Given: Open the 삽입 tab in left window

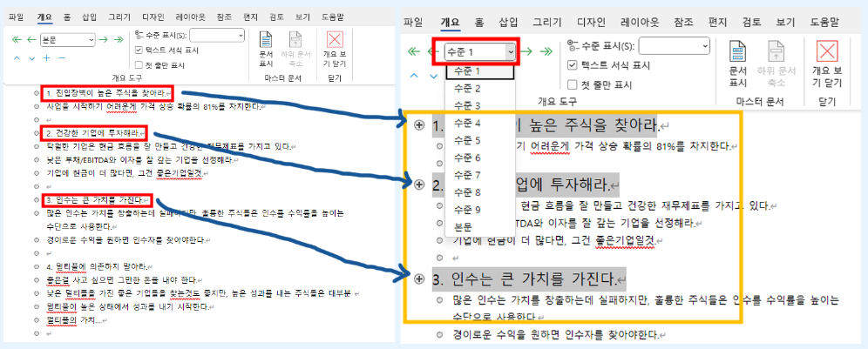Looking at the screenshot, I should (x=89, y=17).
